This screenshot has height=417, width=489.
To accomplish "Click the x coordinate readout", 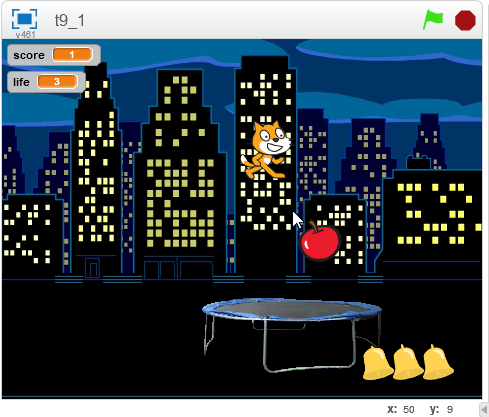I will [x=401, y=409].
